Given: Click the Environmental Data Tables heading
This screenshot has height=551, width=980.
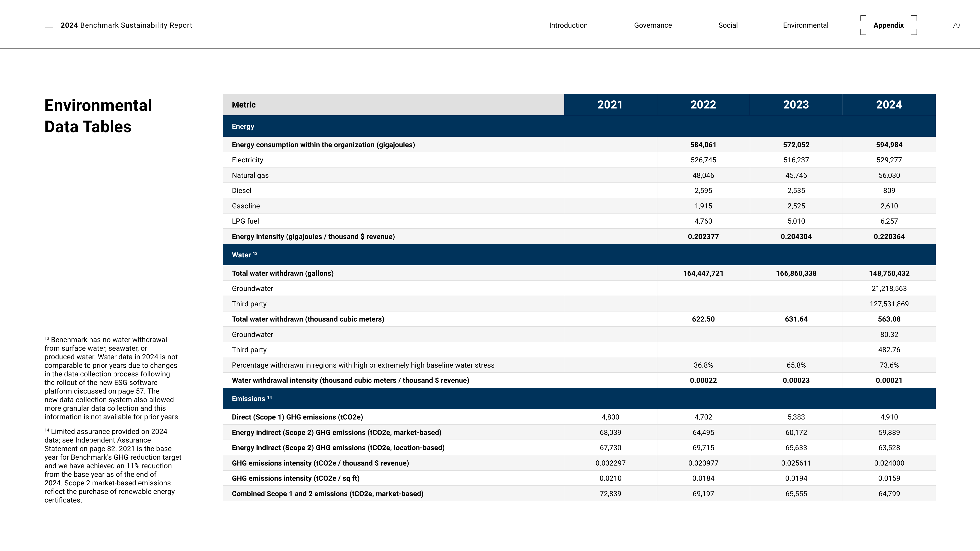Looking at the screenshot, I should point(98,116).
